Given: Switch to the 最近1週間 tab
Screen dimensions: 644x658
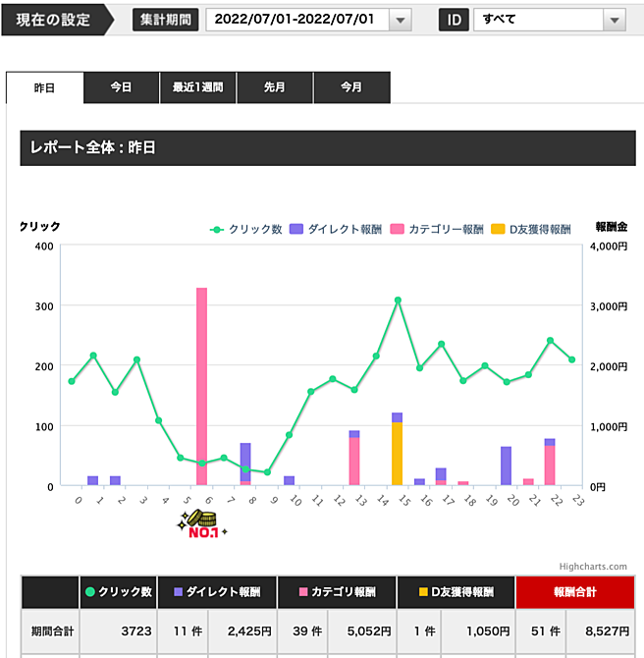Looking at the screenshot, I should (x=198, y=87).
